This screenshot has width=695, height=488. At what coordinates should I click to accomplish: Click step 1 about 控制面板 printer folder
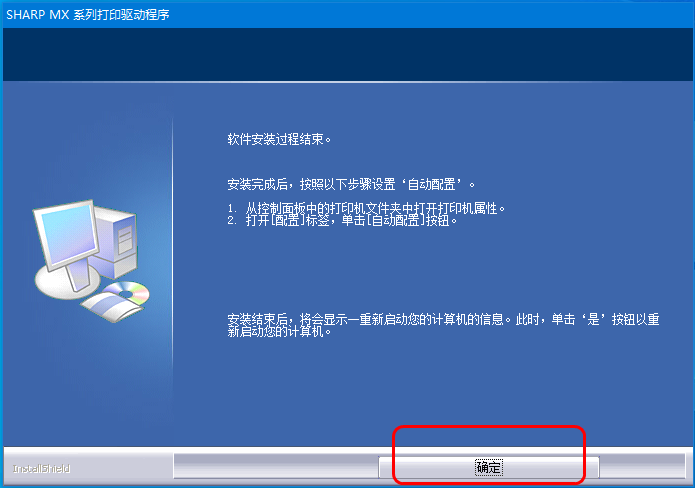(366, 208)
